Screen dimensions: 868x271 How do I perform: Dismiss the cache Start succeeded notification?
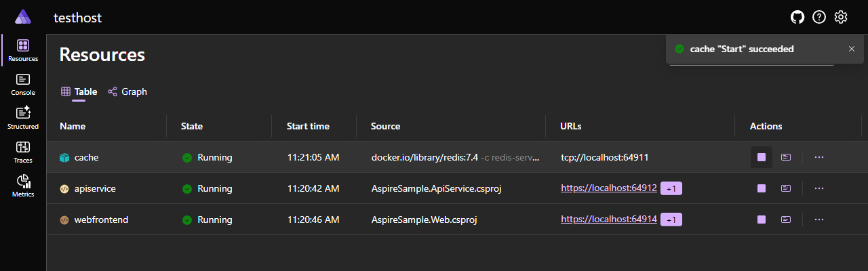click(x=852, y=49)
